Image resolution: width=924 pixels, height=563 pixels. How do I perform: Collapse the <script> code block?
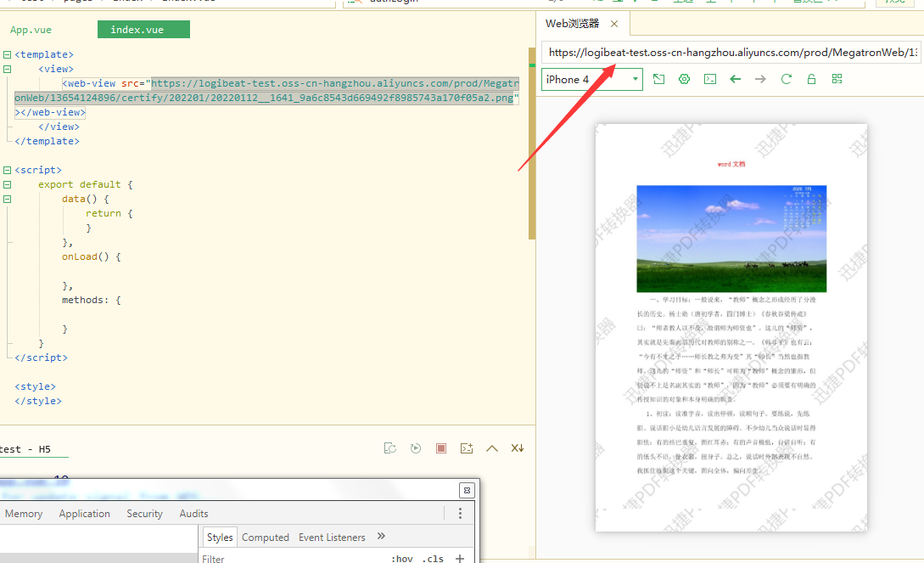[x=7, y=171]
